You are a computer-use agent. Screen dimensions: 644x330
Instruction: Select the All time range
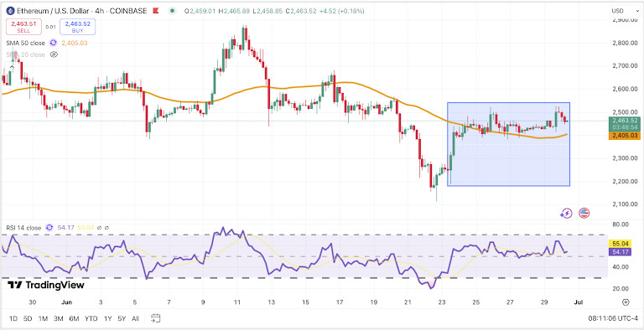click(135, 318)
